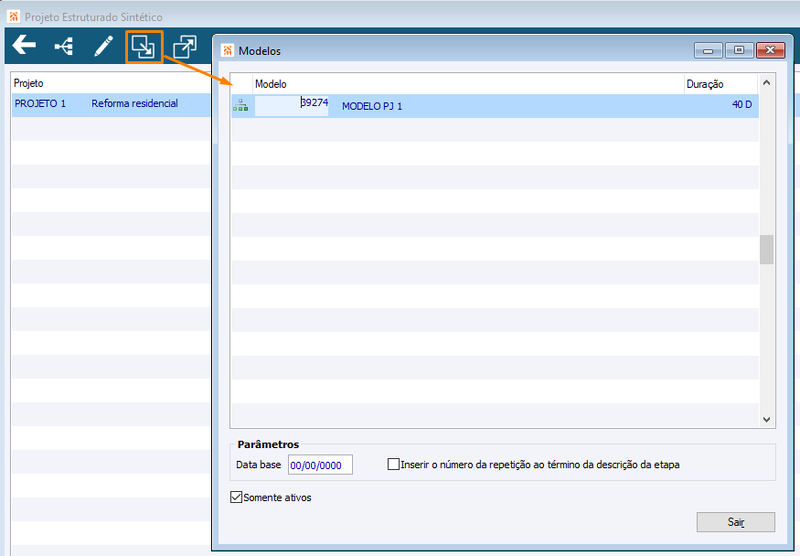
Task: Click the Data base date field
Action: click(320, 465)
